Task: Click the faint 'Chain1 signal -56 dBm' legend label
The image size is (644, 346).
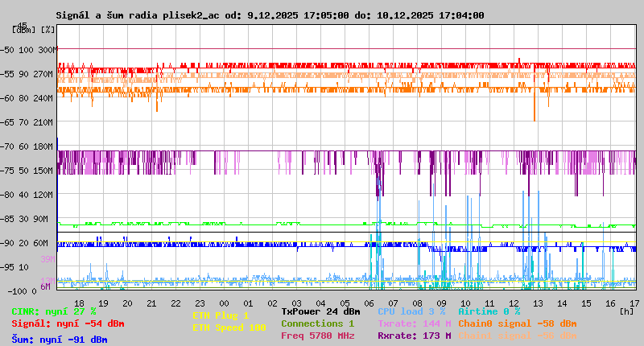Action: tap(518, 336)
